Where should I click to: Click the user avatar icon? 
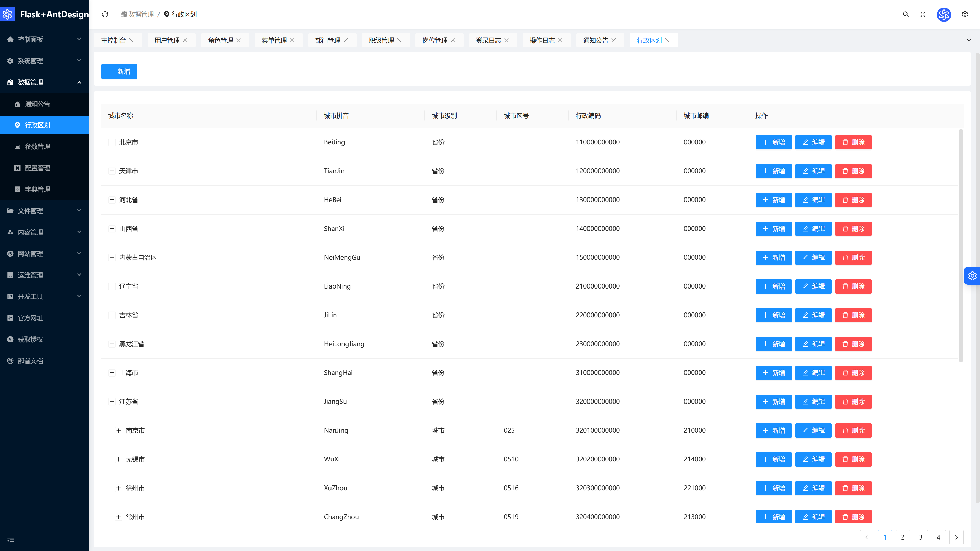(x=944, y=15)
